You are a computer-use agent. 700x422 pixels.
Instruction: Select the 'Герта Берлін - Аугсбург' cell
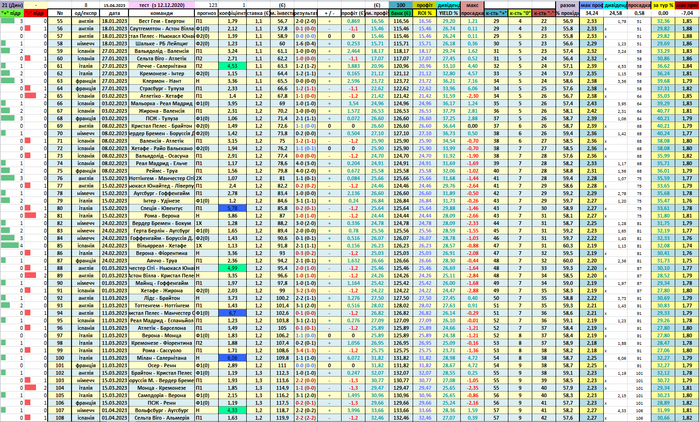(x=162, y=230)
